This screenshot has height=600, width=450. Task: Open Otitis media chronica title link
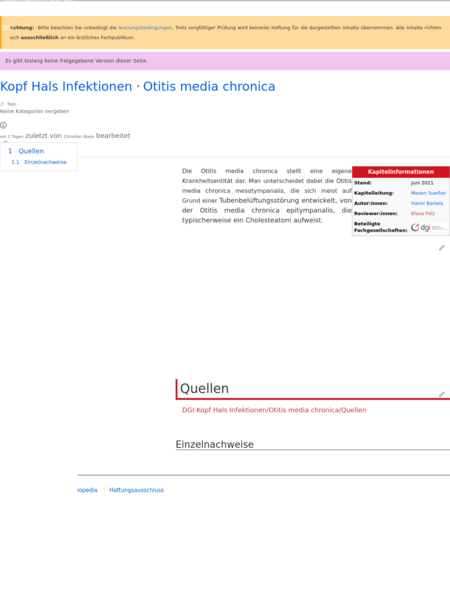[x=209, y=86]
